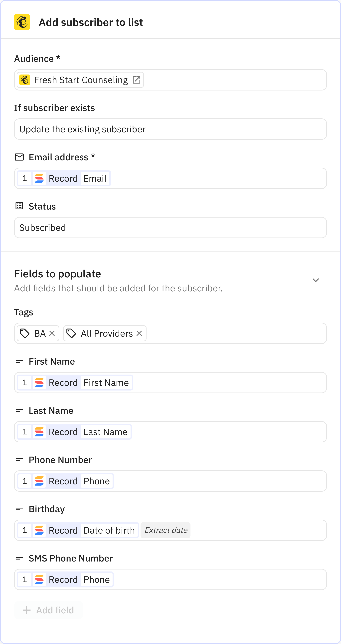Select the Record First Name token
This screenshot has width=341, height=644.
pos(75,383)
